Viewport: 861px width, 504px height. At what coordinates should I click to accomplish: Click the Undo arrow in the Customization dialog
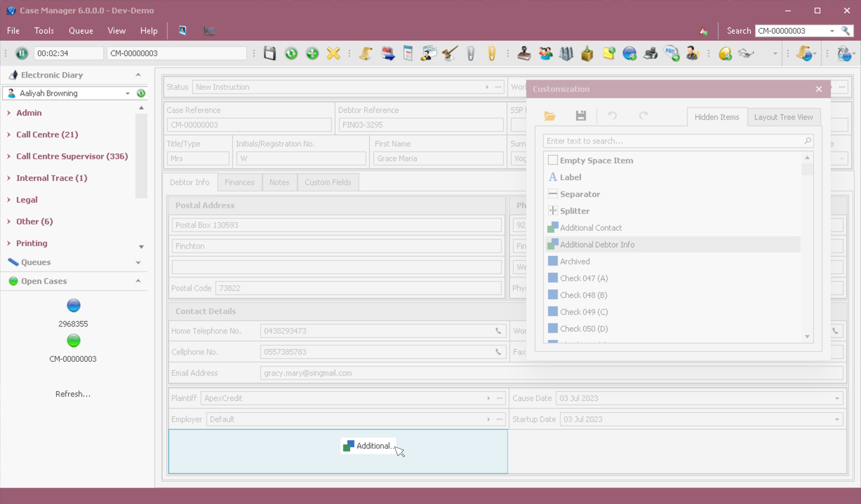(x=611, y=115)
